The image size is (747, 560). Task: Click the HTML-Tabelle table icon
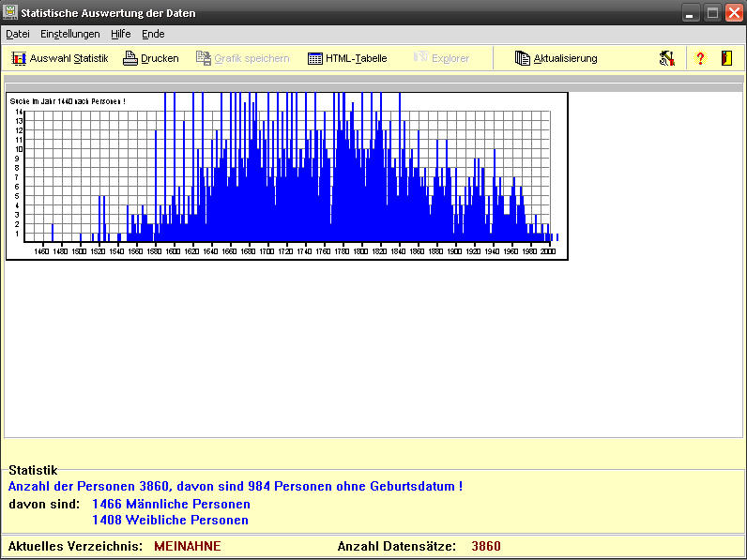(315, 58)
